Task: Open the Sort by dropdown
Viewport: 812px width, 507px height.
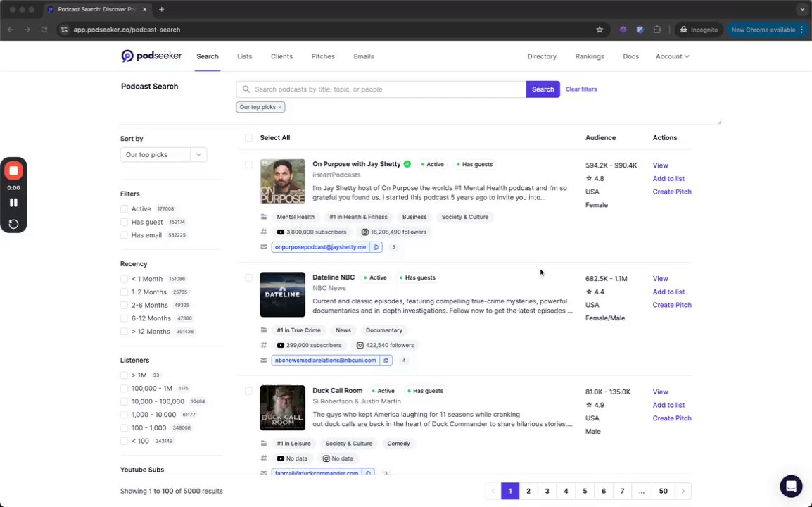Action: (x=164, y=154)
